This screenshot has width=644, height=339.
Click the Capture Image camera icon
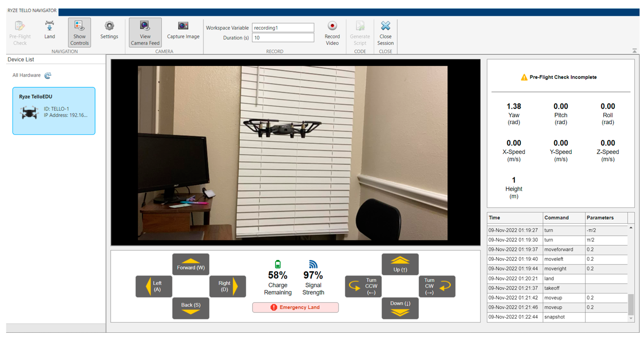click(x=183, y=26)
